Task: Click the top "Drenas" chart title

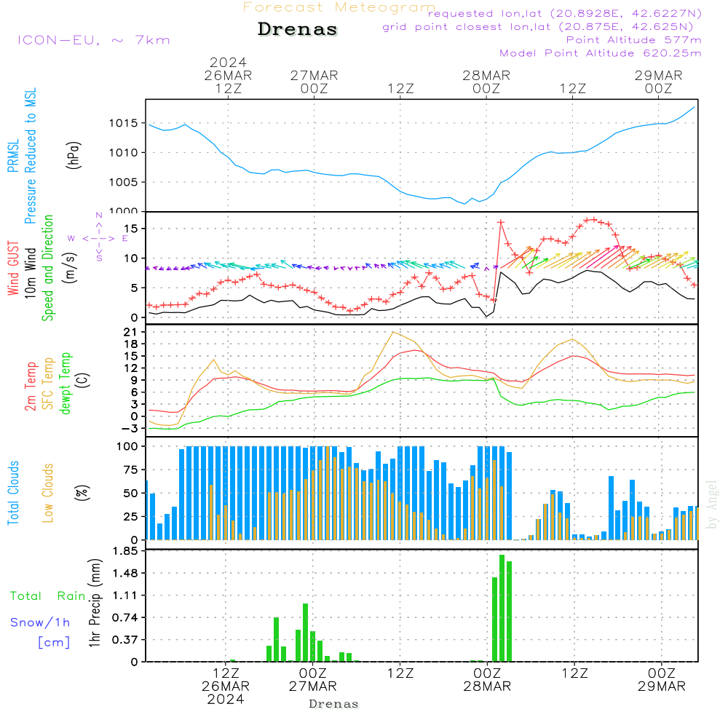Action: click(298, 30)
